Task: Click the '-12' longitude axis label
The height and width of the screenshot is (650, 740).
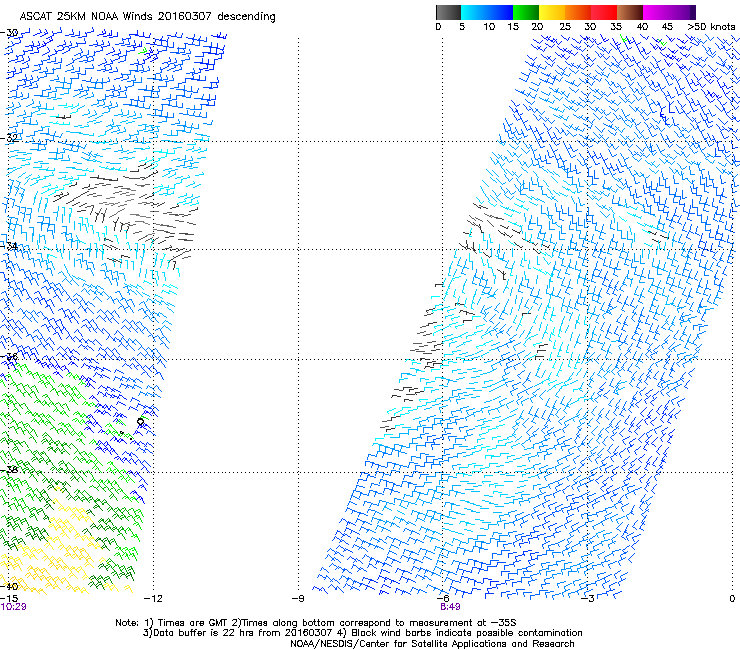Action: click(153, 599)
